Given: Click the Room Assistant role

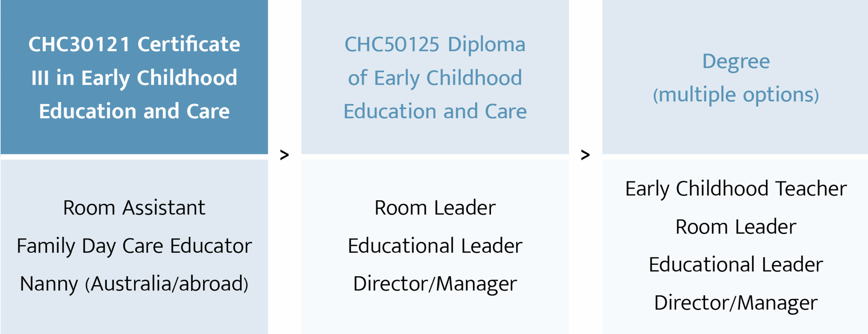Looking at the screenshot, I should click(134, 208).
